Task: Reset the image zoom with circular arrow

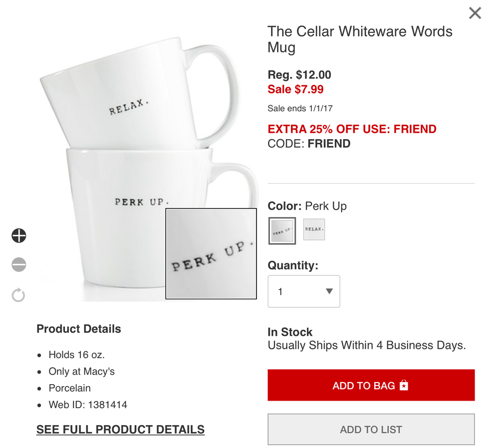Action: (x=18, y=295)
